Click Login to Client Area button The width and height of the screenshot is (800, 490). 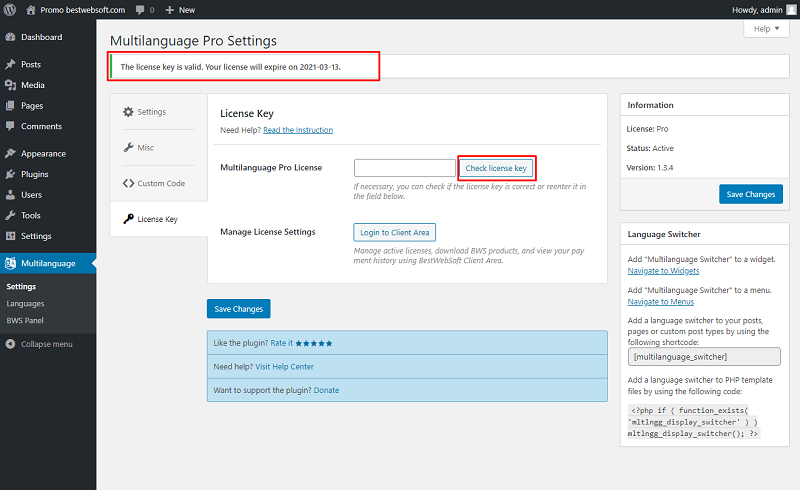394,232
